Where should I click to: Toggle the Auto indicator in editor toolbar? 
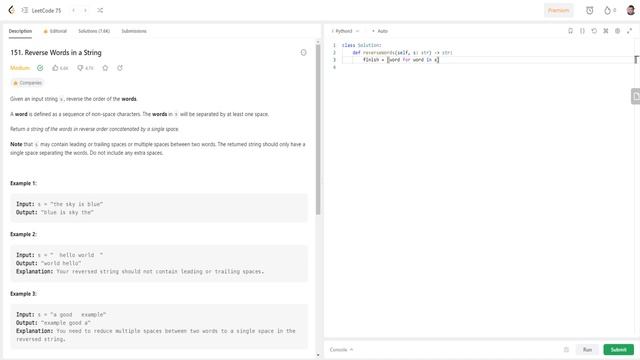coord(380,31)
